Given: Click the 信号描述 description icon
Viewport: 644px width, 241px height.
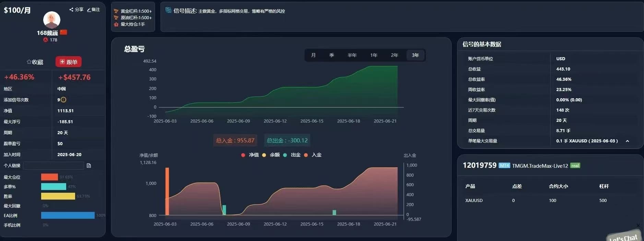Looking at the screenshot, I should pyautogui.click(x=168, y=10).
